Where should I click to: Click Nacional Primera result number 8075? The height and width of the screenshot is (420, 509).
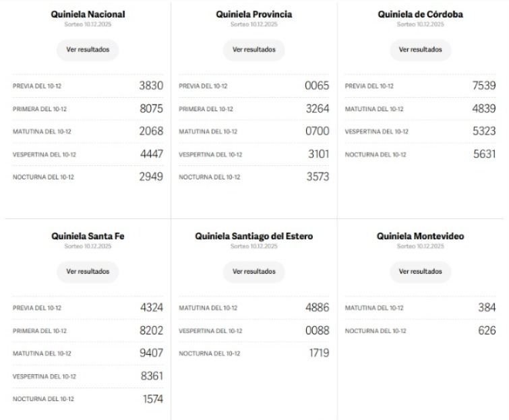pyautogui.click(x=151, y=109)
